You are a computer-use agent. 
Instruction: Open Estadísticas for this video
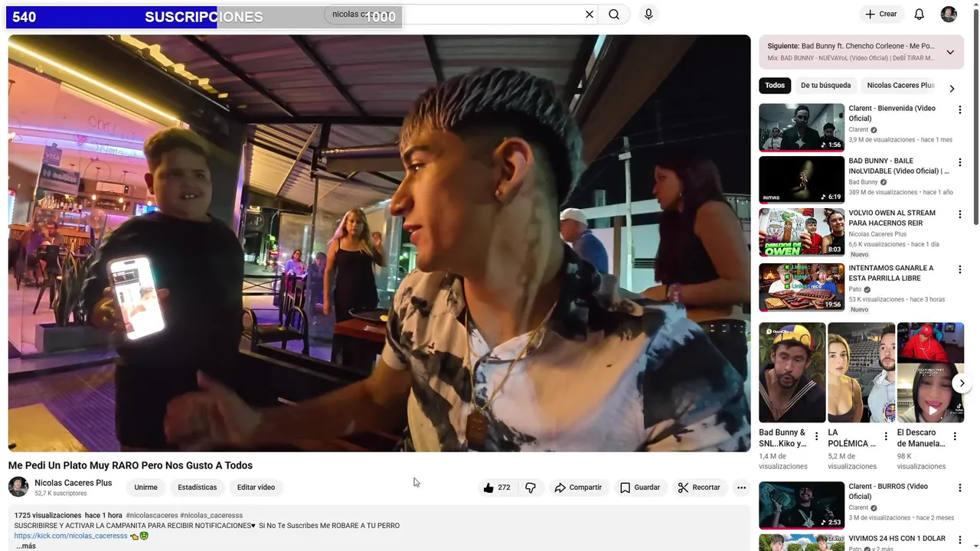click(197, 487)
